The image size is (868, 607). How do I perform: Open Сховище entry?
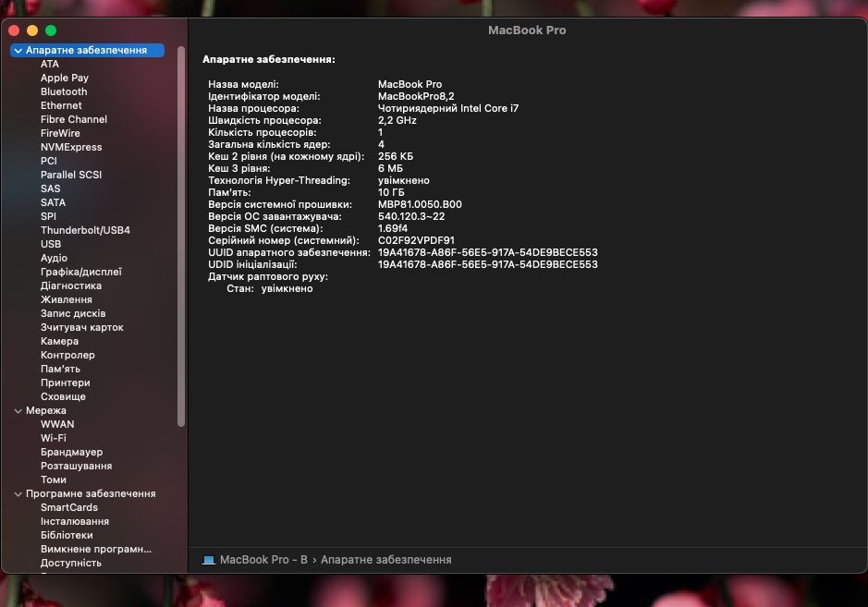pyautogui.click(x=63, y=396)
